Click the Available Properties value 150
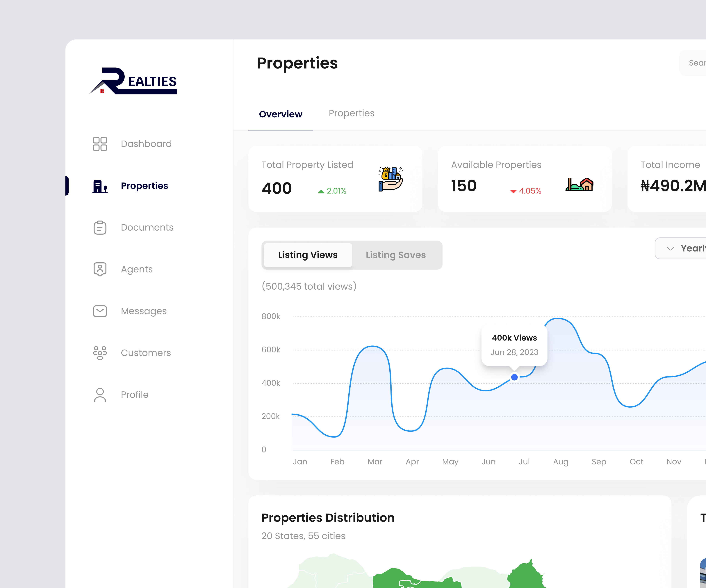 tap(464, 186)
